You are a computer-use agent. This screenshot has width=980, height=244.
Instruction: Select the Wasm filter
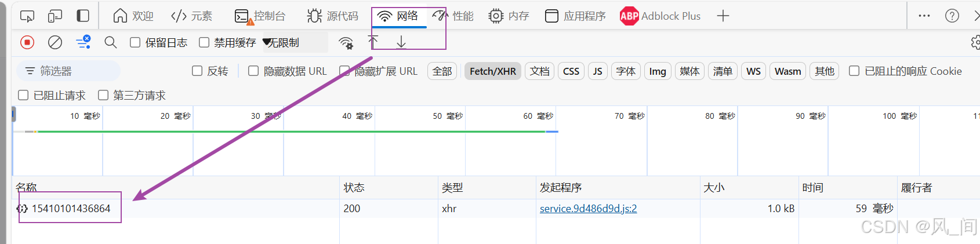click(x=788, y=71)
